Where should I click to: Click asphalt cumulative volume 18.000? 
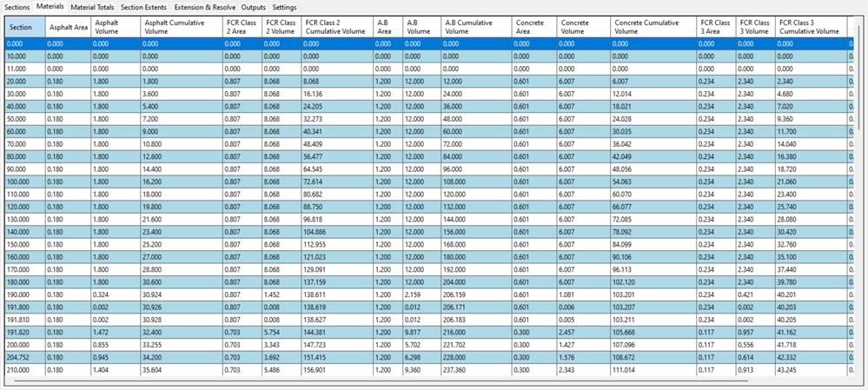tap(182, 194)
